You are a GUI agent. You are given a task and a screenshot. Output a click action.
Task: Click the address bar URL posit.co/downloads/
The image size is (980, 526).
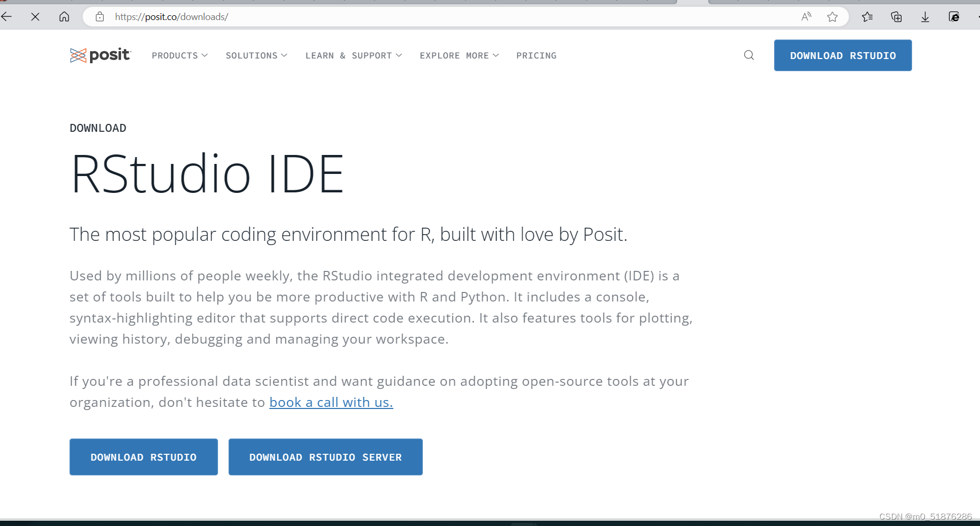point(172,17)
